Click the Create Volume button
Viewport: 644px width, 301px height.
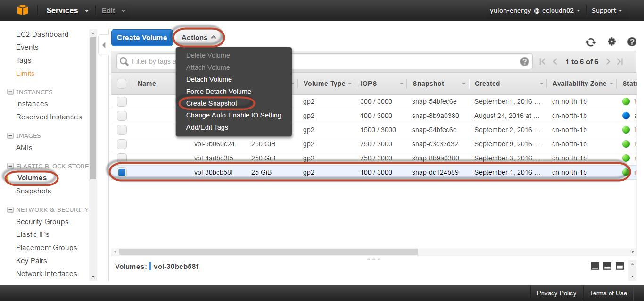(142, 38)
